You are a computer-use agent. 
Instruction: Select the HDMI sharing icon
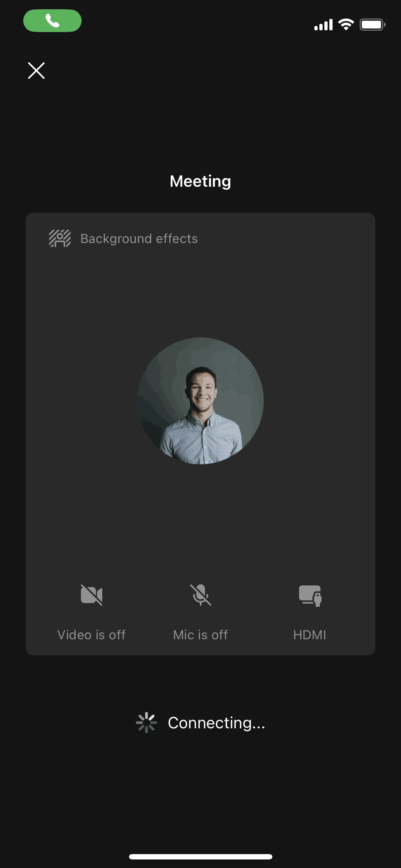[310, 595]
